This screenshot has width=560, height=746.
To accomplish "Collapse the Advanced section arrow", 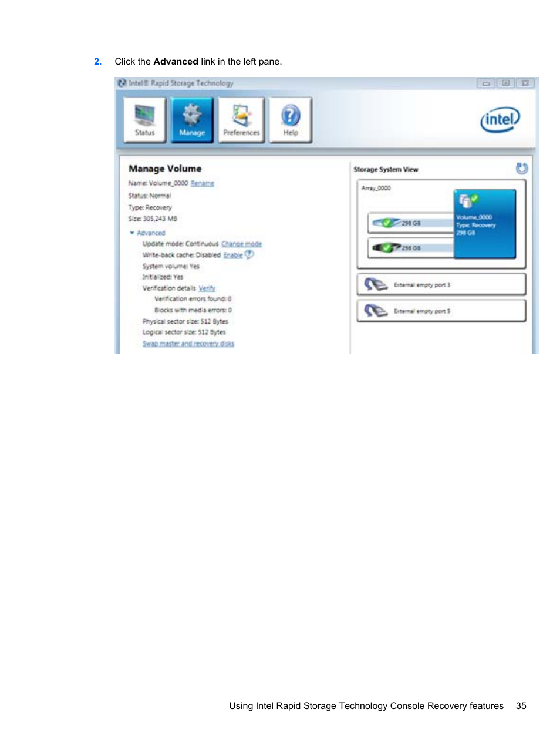I will [x=132, y=233].
